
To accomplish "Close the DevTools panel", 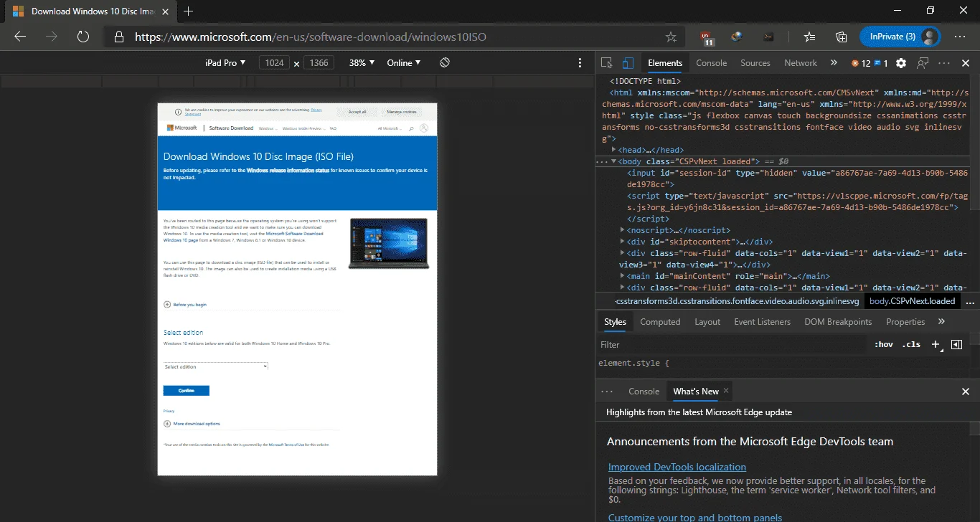I will [965, 63].
